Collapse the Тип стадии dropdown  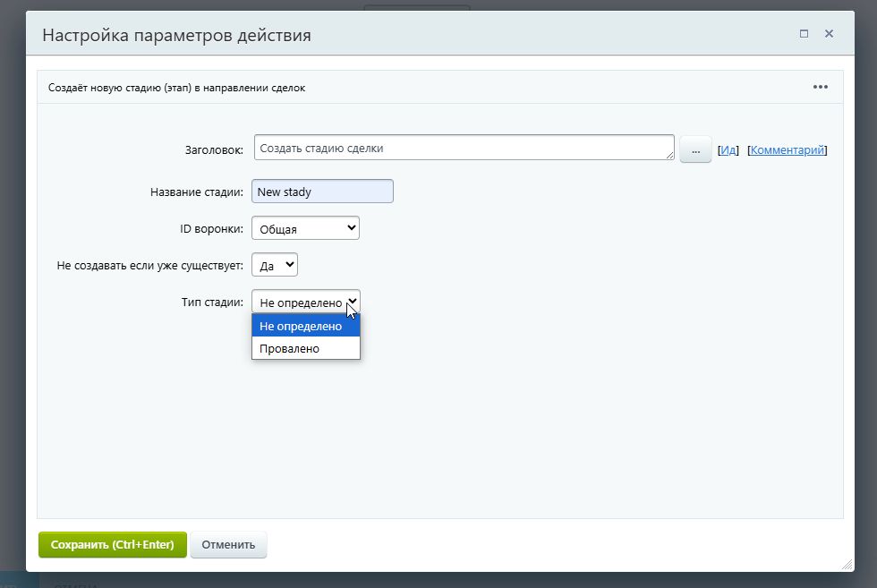click(305, 303)
